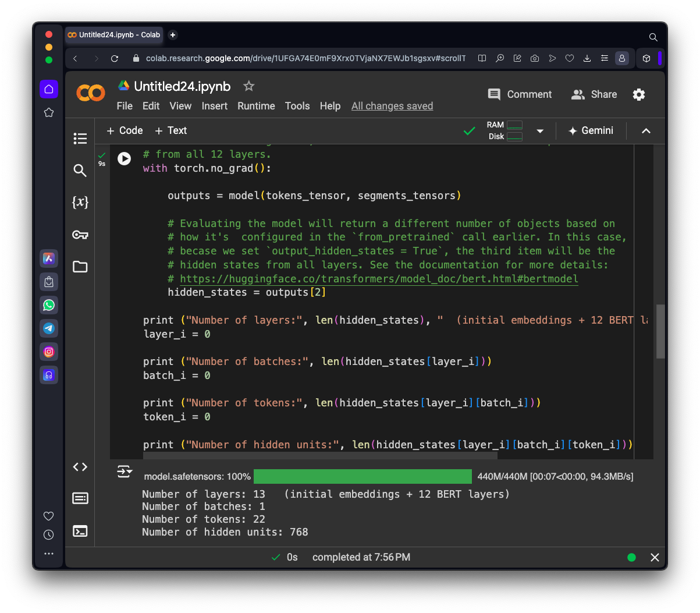Open the Runtime menu
Image resolution: width=700 pixels, height=613 pixels.
tap(256, 106)
